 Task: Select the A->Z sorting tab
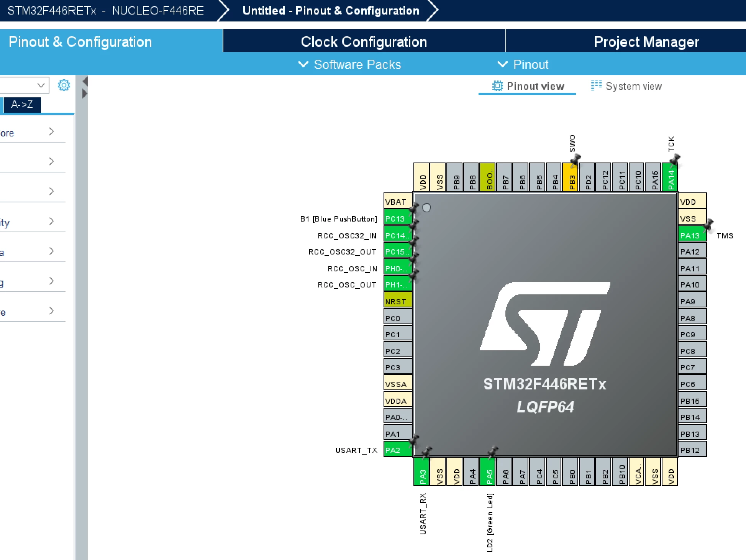tap(22, 105)
